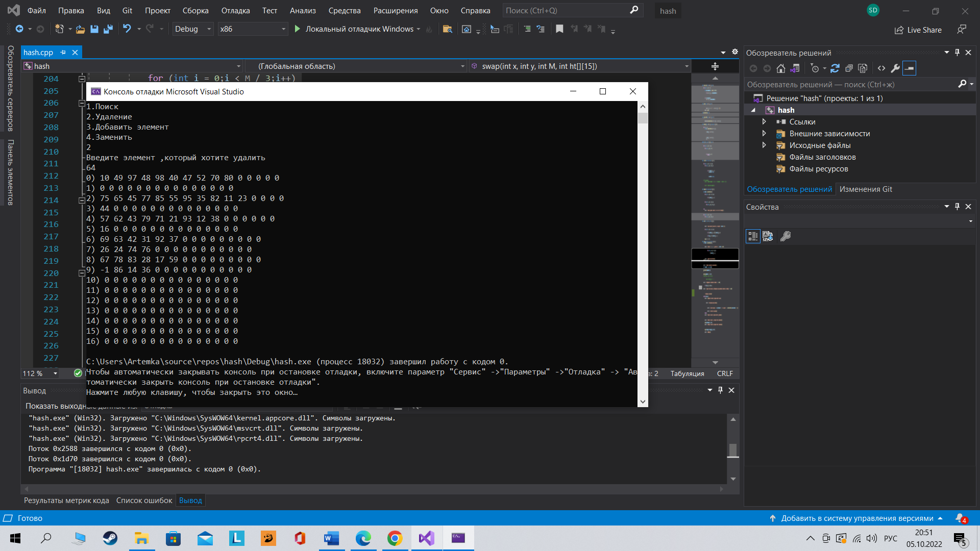Open the Расширения menu
Image resolution: width=980 pixels, height=551 pixels.
coord(396,11)
